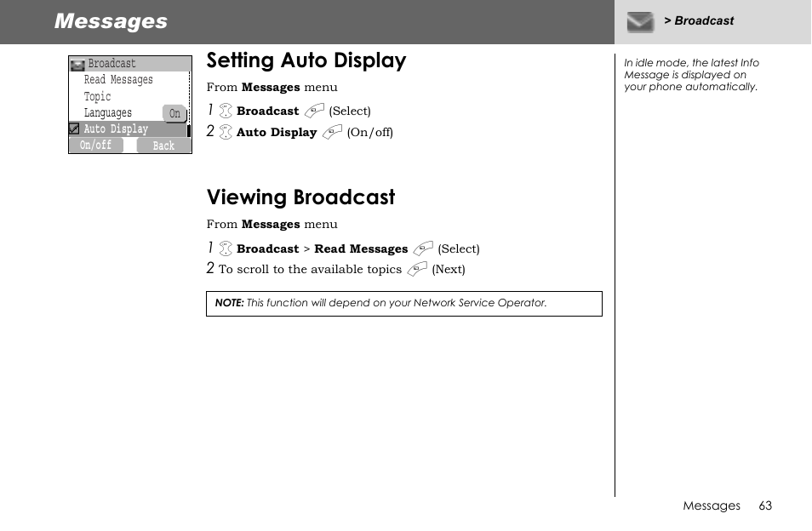Click navigation key icon before Broadcast step 1

226,111
